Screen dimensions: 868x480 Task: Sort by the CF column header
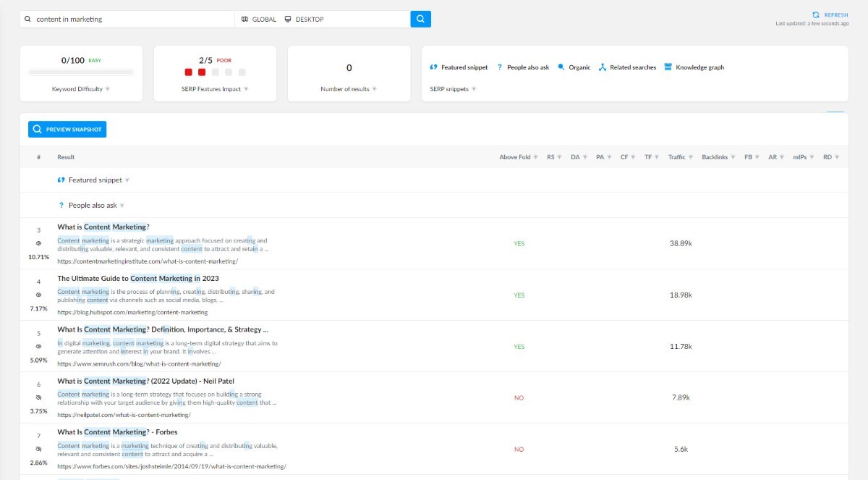coord(628,157)
